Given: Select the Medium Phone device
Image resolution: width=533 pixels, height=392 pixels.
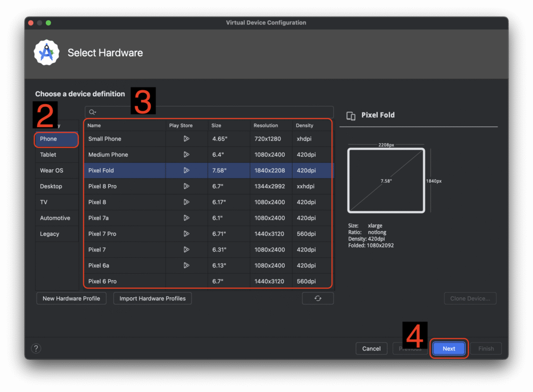Looking at the screenshot, I should 108,155.
